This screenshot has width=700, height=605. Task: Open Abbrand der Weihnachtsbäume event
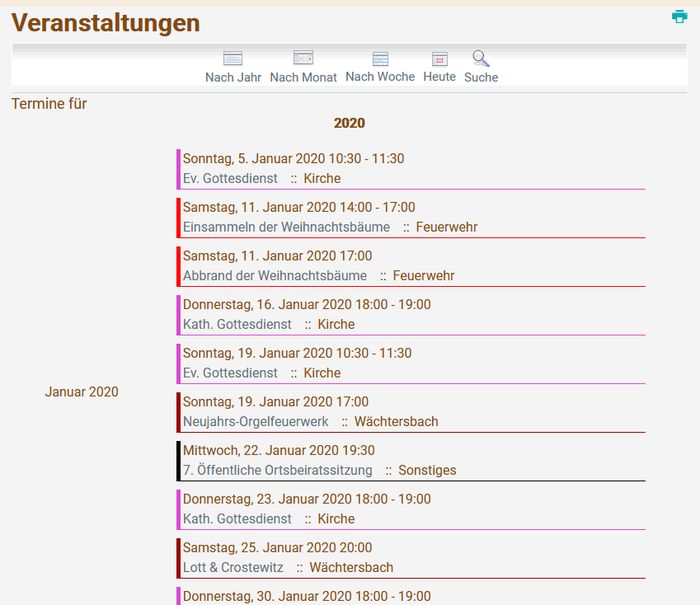[x=274, y=276]
